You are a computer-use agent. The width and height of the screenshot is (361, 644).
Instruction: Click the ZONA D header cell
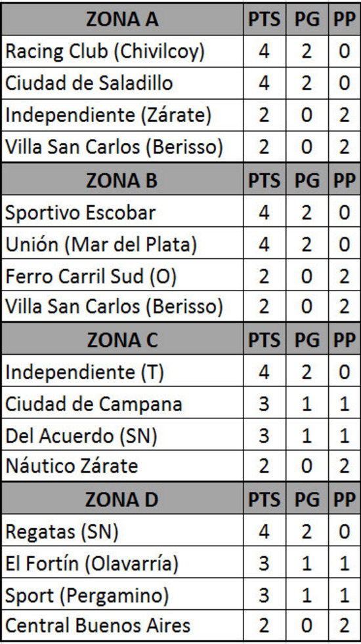click(122, 498)
